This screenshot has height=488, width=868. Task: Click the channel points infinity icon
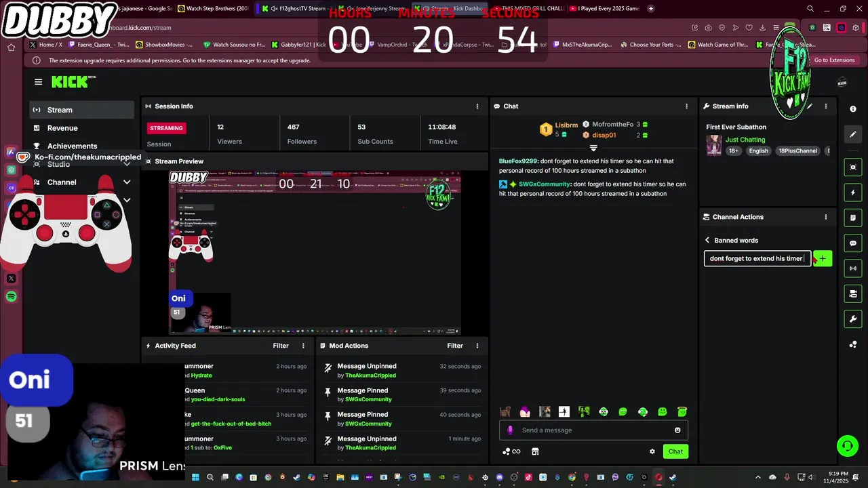511,451
